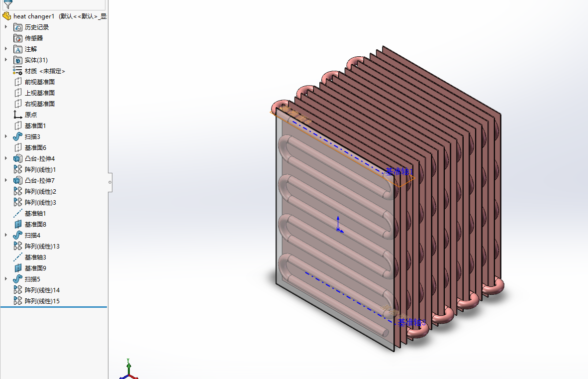Viewport: 588px width, 379px height.
Task: Select the 基准面1 plane icon
Action: [x=17, y=126]
